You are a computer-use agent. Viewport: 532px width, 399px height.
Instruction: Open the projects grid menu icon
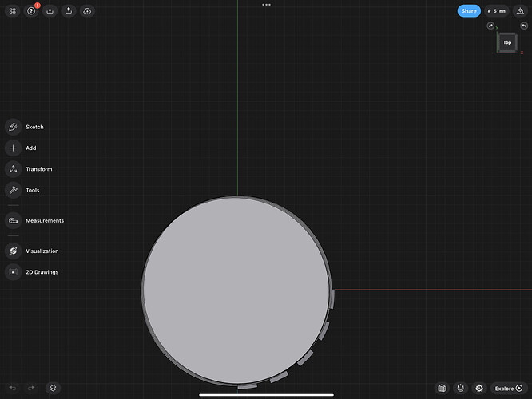click(x=13, y=11)
